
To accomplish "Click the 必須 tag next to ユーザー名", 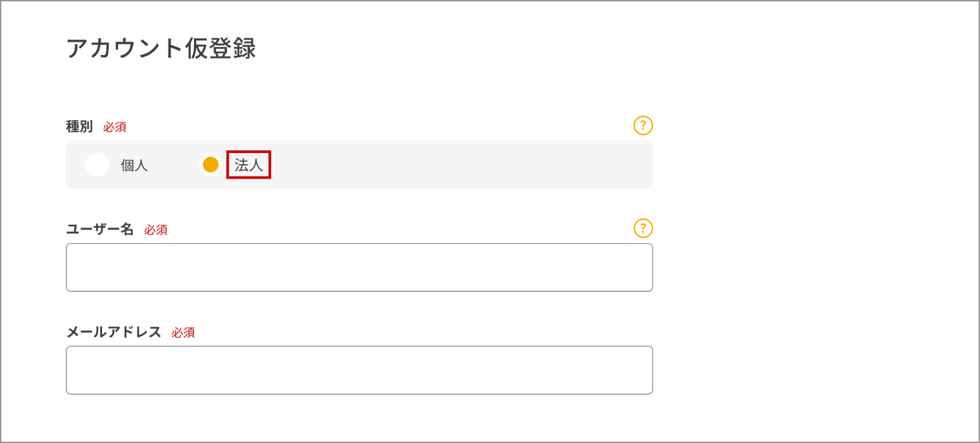I will (x=156, y=230).
